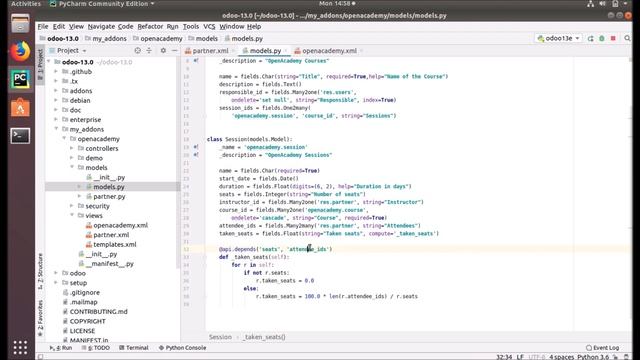Open the VCS menu
This screenshot has width=640, height=360.
pos(209,27)
